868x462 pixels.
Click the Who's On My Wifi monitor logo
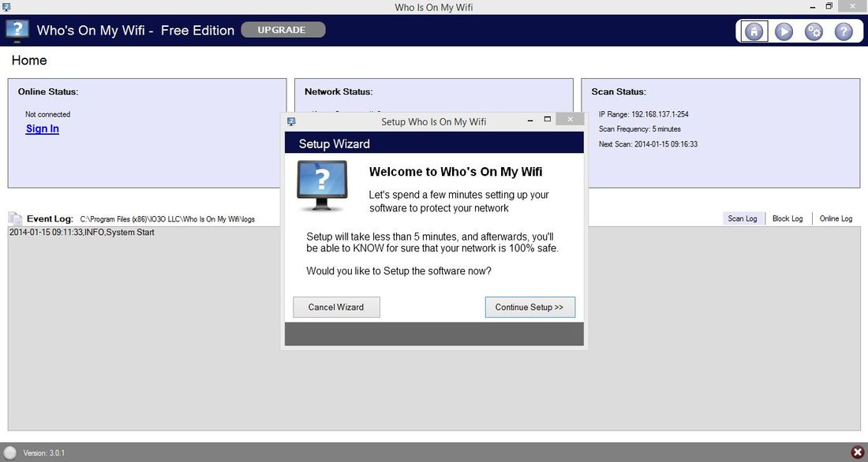(x=17, y=31)
